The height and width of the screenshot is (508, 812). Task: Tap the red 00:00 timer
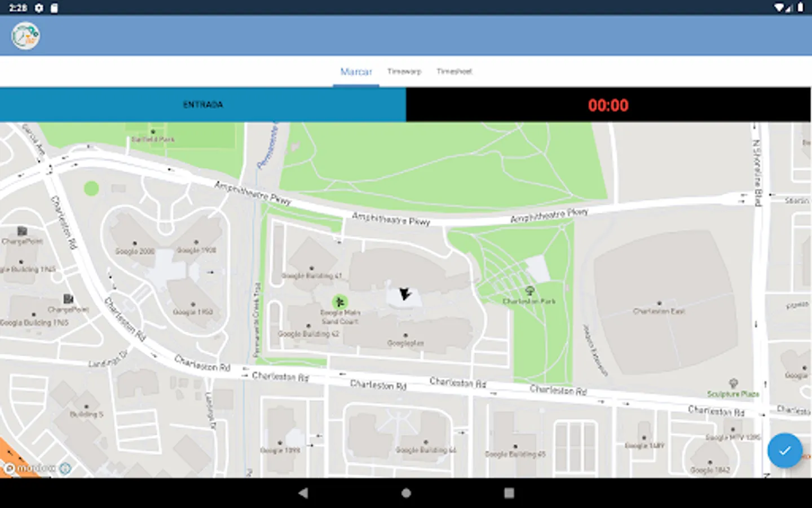point(608,105)
